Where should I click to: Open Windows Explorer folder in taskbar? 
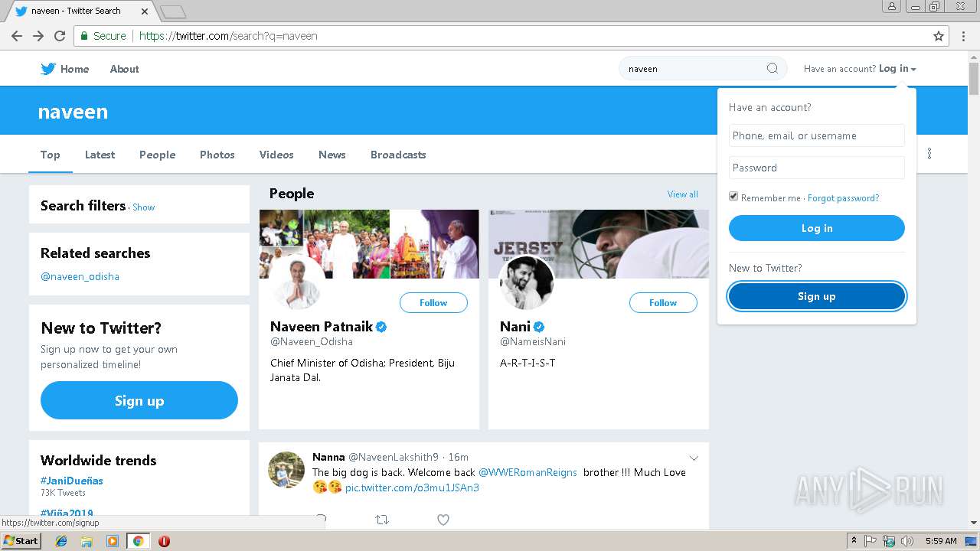pyautogui.click(x=87, y=541)
